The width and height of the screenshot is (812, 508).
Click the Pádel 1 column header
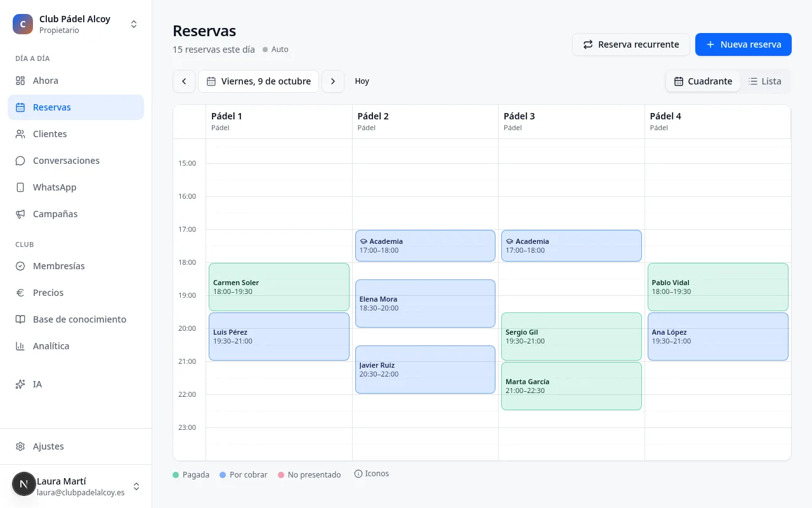(279, 121)
